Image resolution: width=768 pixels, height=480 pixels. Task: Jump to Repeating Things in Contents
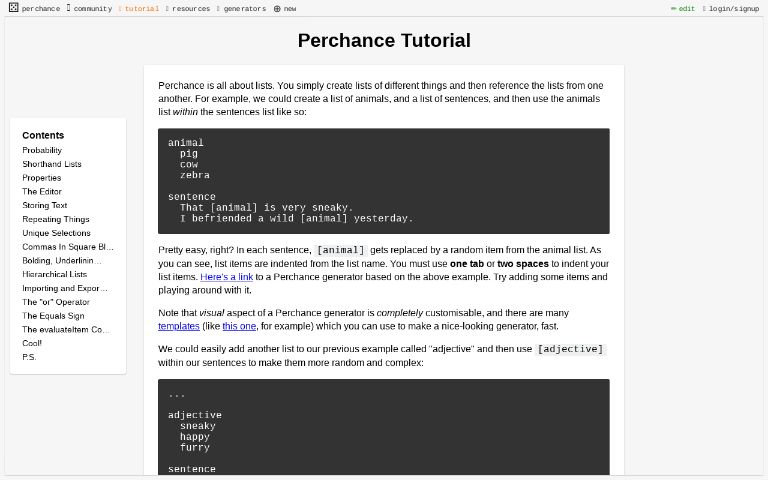click(x=56, y=219)
